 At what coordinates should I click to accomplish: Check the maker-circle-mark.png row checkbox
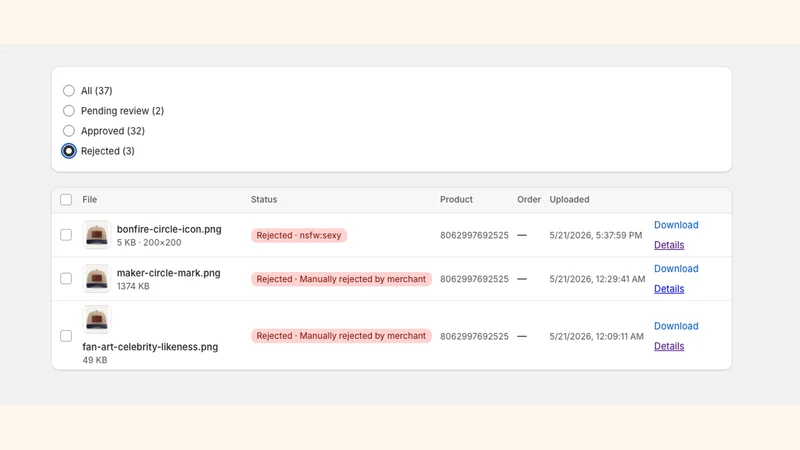(66, 279)
